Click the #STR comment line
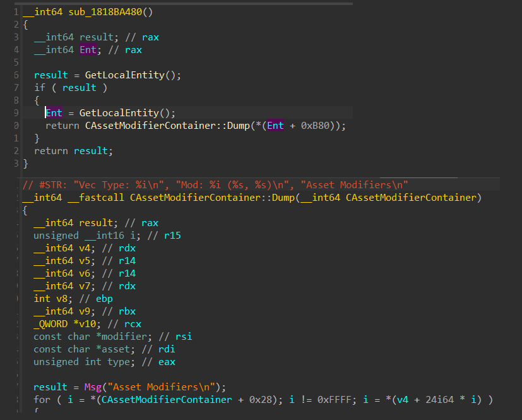Screen dimensions: 522x420 point(215,184)
